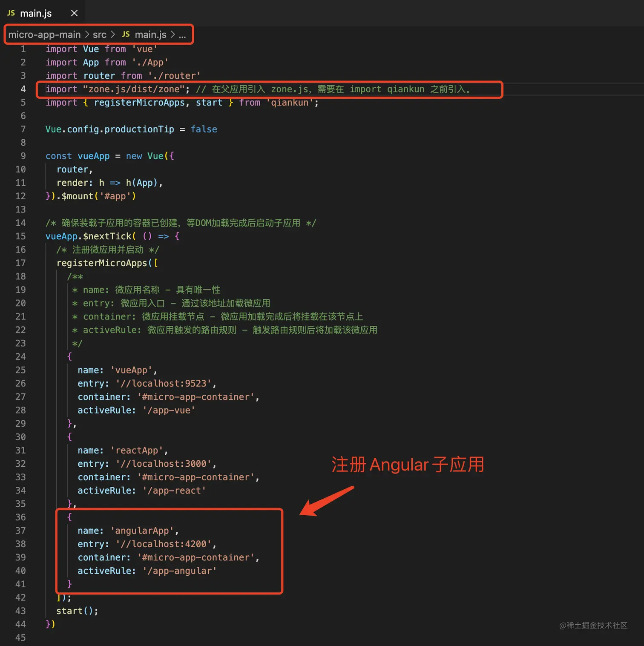Click the activeRule comment on line 22
Viewport: 644px width, 646px height.
224,330
